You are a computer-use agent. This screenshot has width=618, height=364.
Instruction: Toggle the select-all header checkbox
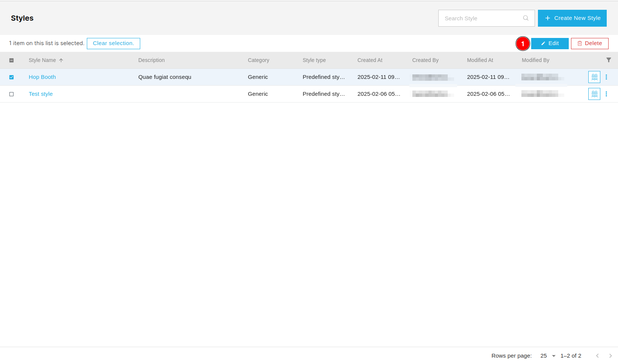12,60
